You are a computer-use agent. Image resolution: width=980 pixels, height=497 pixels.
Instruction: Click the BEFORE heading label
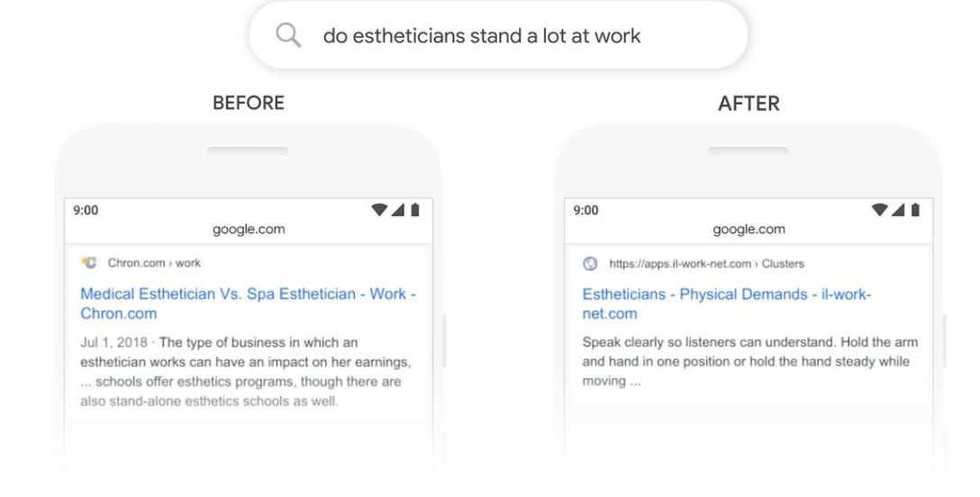249,103
